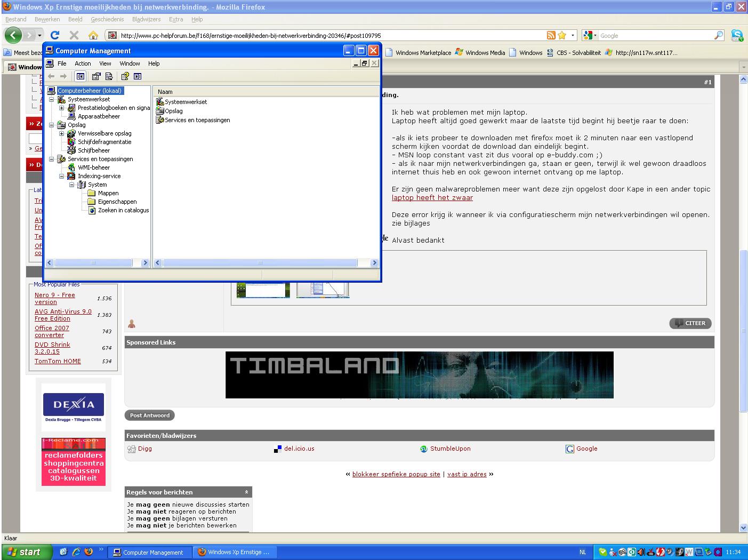This screenshot has width=748, height=560.
Task: Bookmark page with star icon
Action: coord(561,35)
